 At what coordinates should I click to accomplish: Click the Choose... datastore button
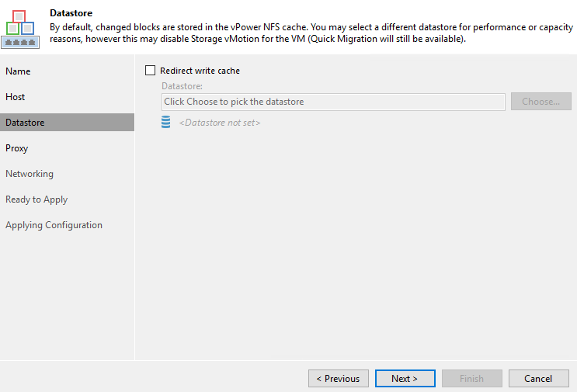click(x=541, y=102)
